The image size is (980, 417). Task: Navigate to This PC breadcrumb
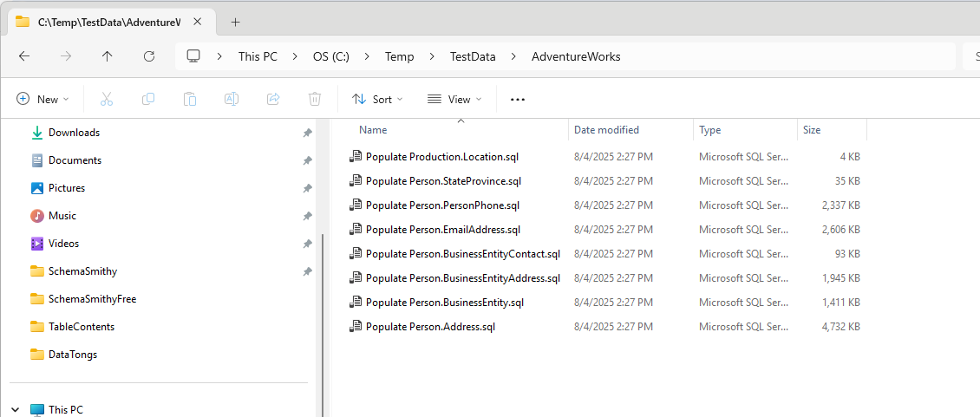(x=258, y=56)
